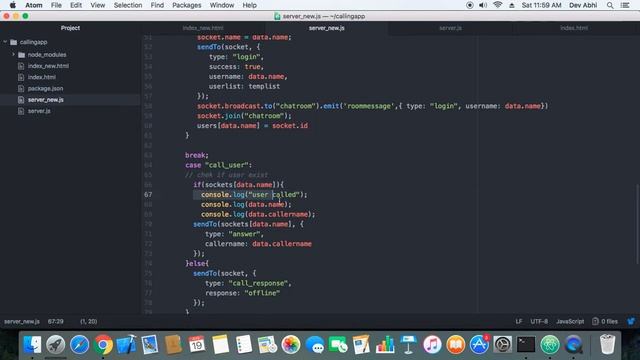Viewport: 640px width, 360px height.
Task: Open iTunes music icon in dock
Action: point(432,345)
